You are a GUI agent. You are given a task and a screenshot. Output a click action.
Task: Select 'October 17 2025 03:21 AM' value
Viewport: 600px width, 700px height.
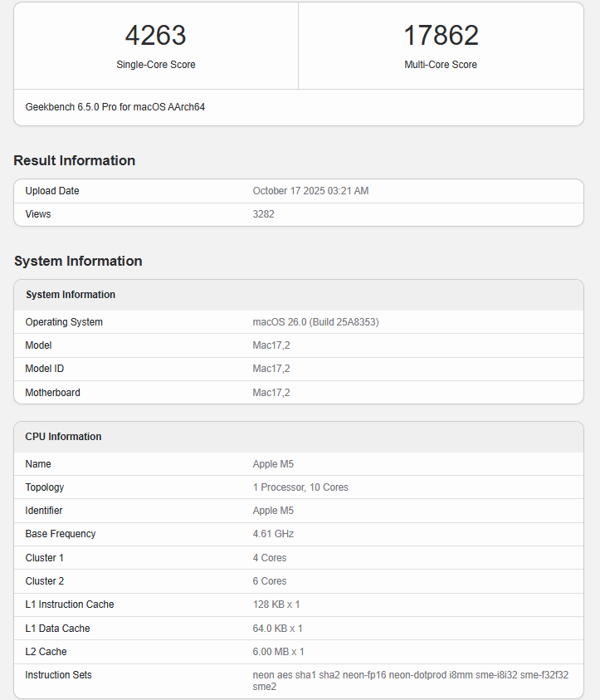click(310, 191)
